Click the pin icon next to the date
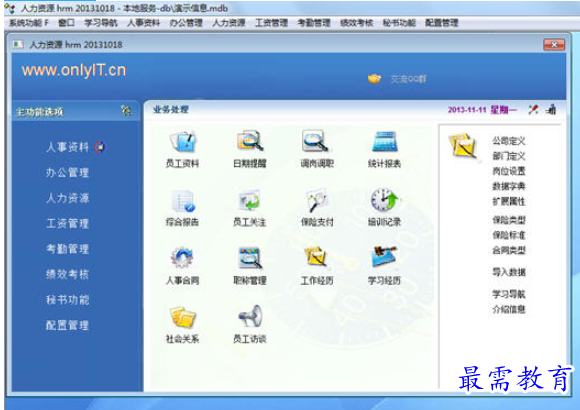 point(533,110)
